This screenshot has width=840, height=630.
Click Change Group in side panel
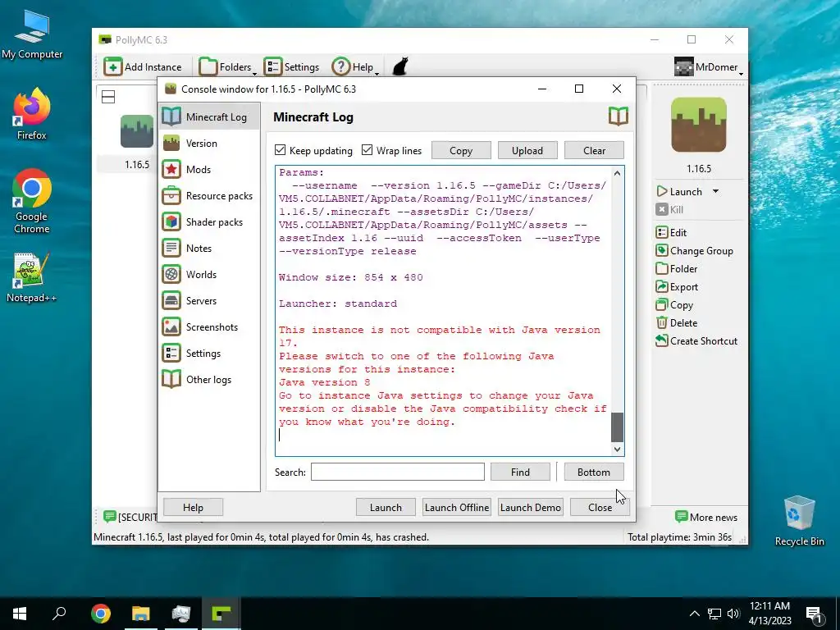pyautogui.click(x=694, y=251)
